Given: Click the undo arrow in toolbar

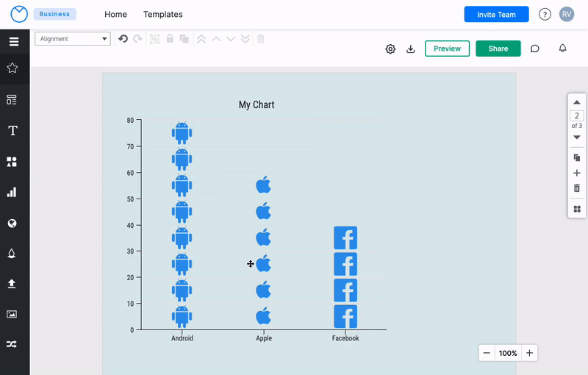Looking at the screenshot, I should 123,39.
